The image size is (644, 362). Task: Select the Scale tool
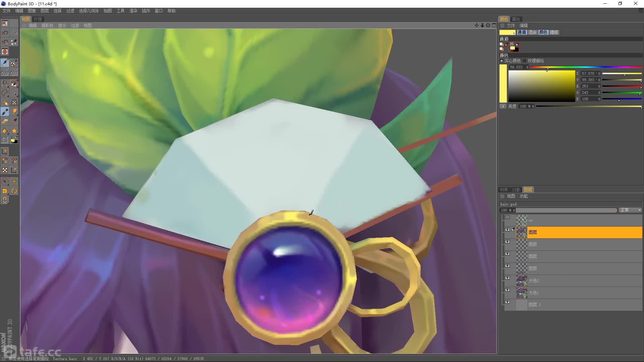(x=5, y=191)
